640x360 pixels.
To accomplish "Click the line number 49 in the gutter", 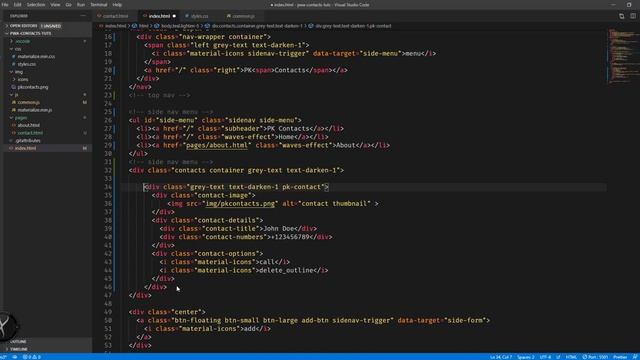I will pyautogui.click(x=108, y=312).
